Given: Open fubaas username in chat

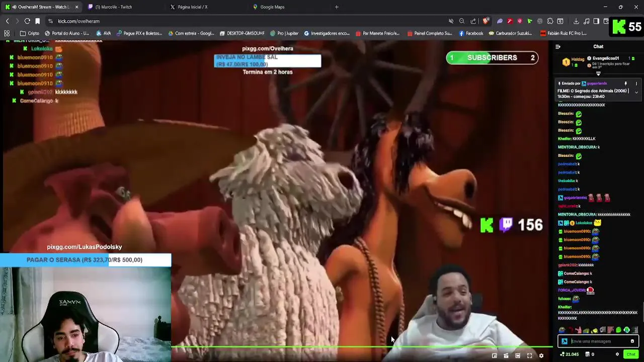Looking at the screenshot, I should (x=565, y=299).
